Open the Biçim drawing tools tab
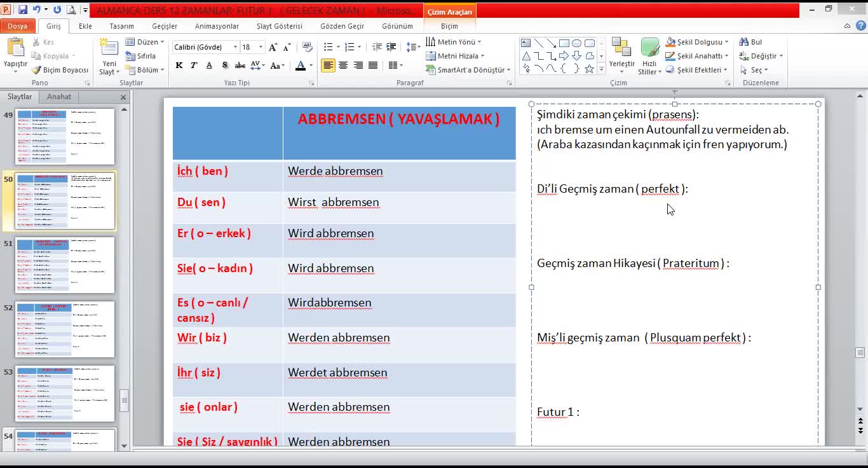Image resolution: width=868 pixels, height=468 pixels. [x=449, y=26]
